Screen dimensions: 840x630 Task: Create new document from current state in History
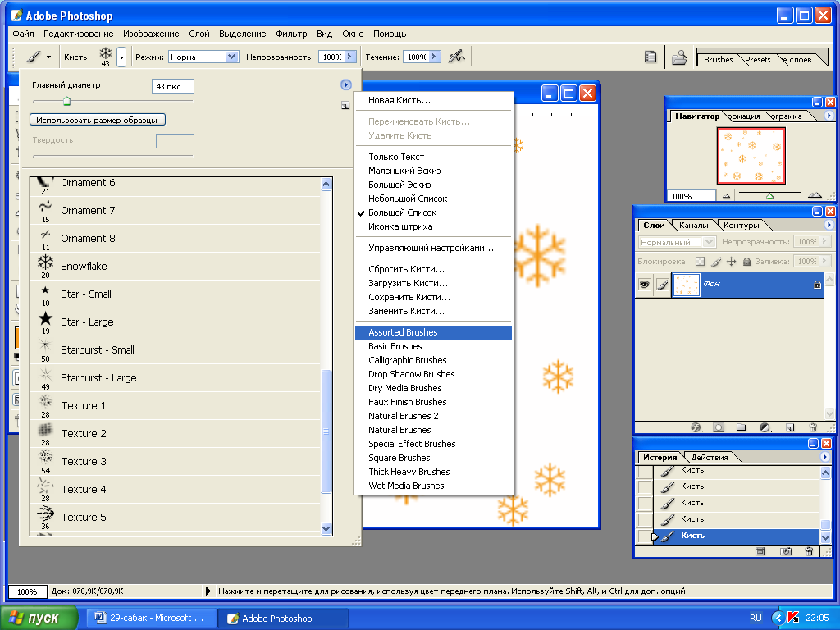click(x=760, y=550)
